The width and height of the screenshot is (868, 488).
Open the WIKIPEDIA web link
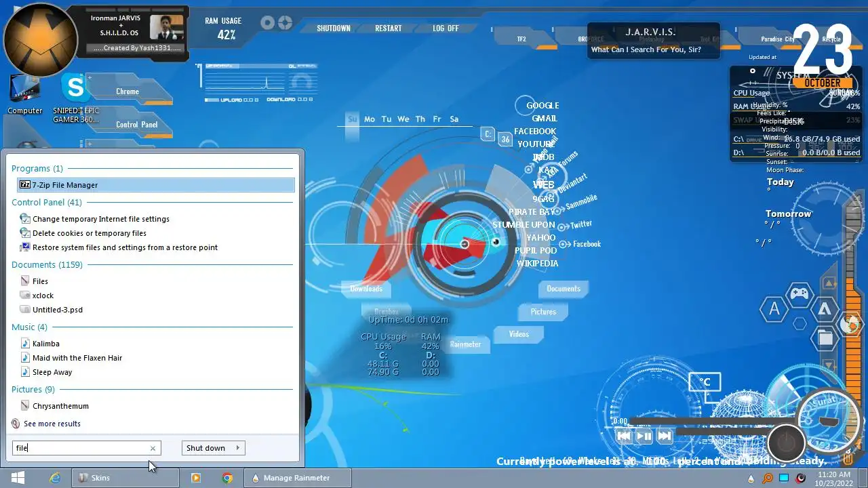coord(537,264)
